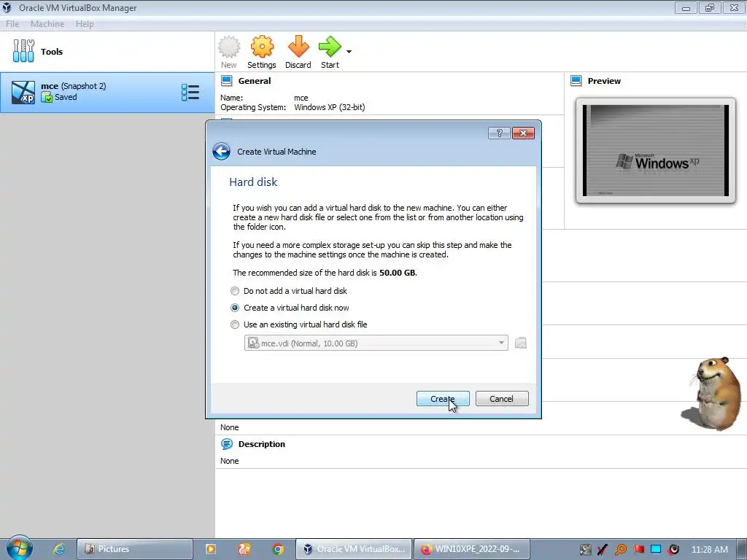Select 'Create a virtual hard disk now'
Screen dimensions: 747x560
290,308
